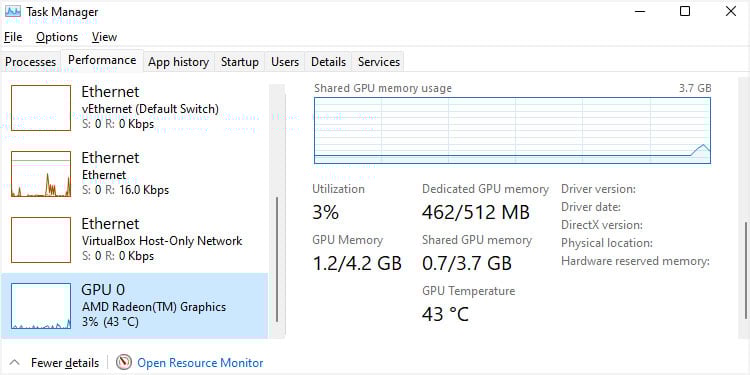The height and width of the screenshot is (375, 750).
Task: Click the Dedicated GPU memory label
Action: click(x=485, y=189)
